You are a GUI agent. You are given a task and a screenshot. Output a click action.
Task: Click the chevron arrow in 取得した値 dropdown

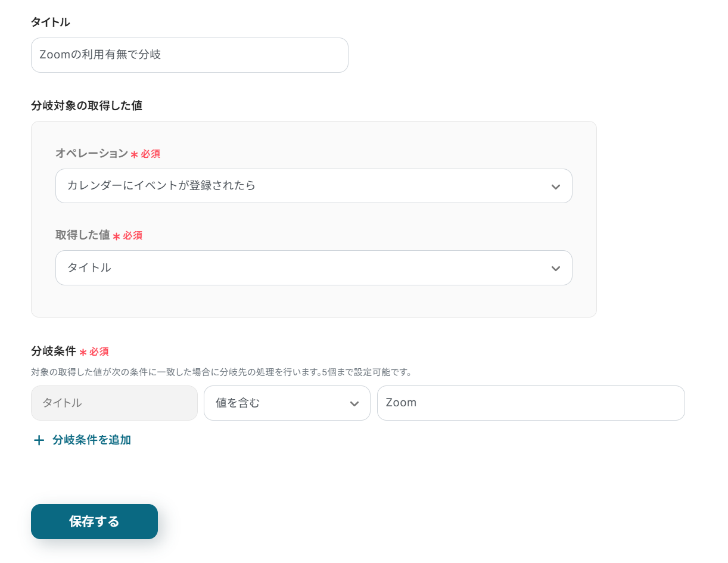pyautogui.click(x=555, y=268)
